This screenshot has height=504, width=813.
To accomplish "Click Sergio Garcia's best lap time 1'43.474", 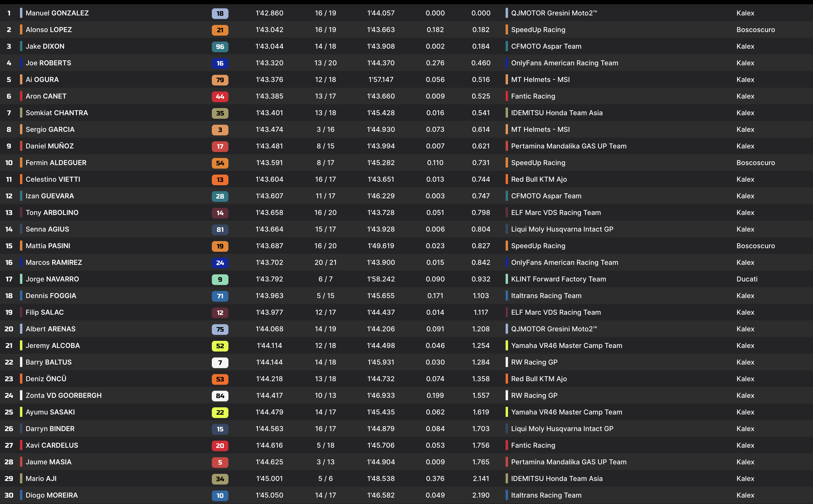I will point(269,129).
